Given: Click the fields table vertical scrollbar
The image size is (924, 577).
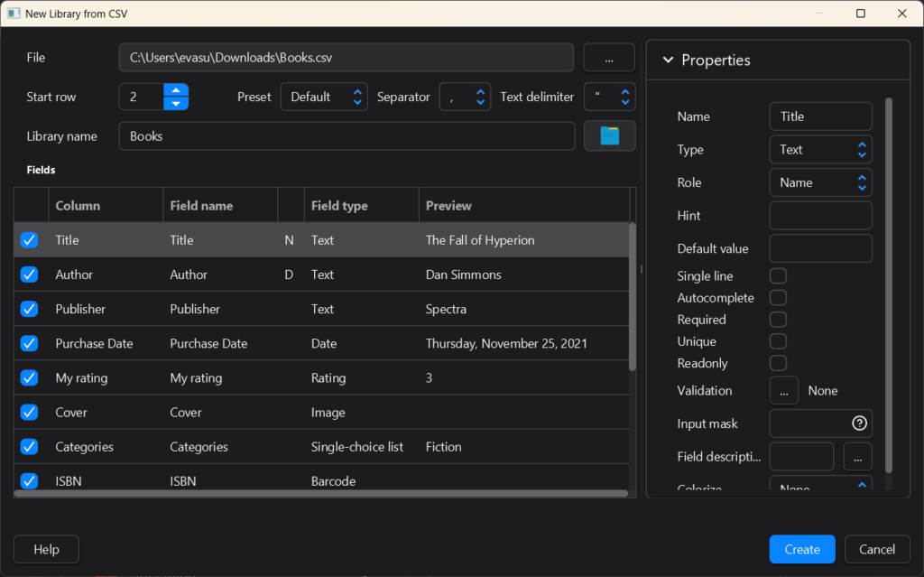Looking at the screenshot, I should tap(633, 297).
